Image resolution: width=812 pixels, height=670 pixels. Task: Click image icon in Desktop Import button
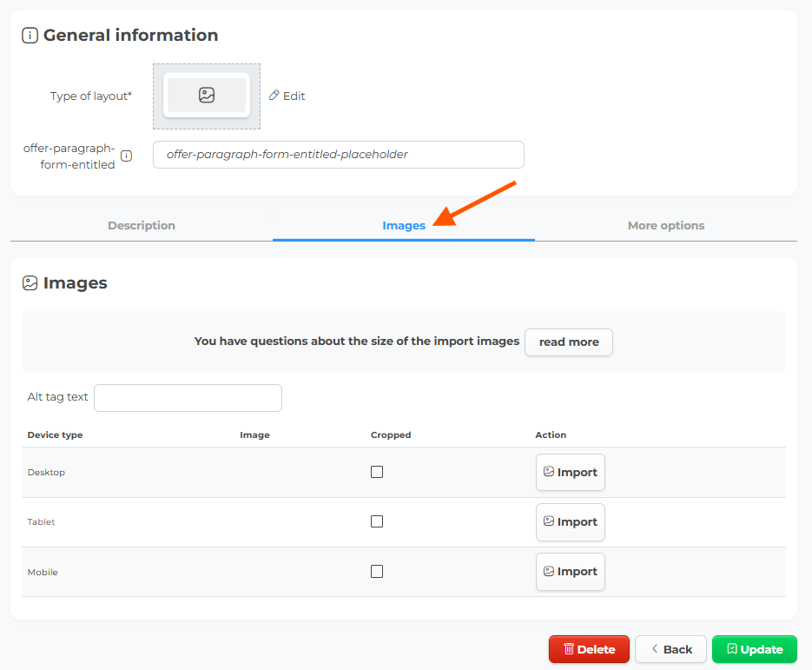[549, 472]
